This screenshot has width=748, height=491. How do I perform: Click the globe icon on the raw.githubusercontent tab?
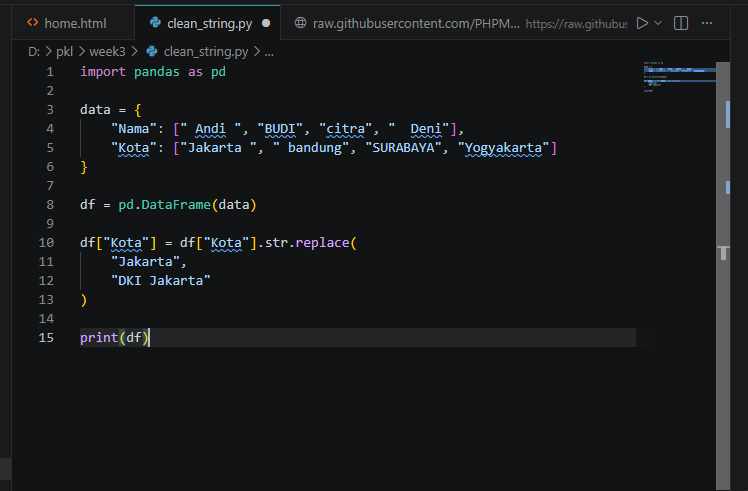click(x=300, y=22)
